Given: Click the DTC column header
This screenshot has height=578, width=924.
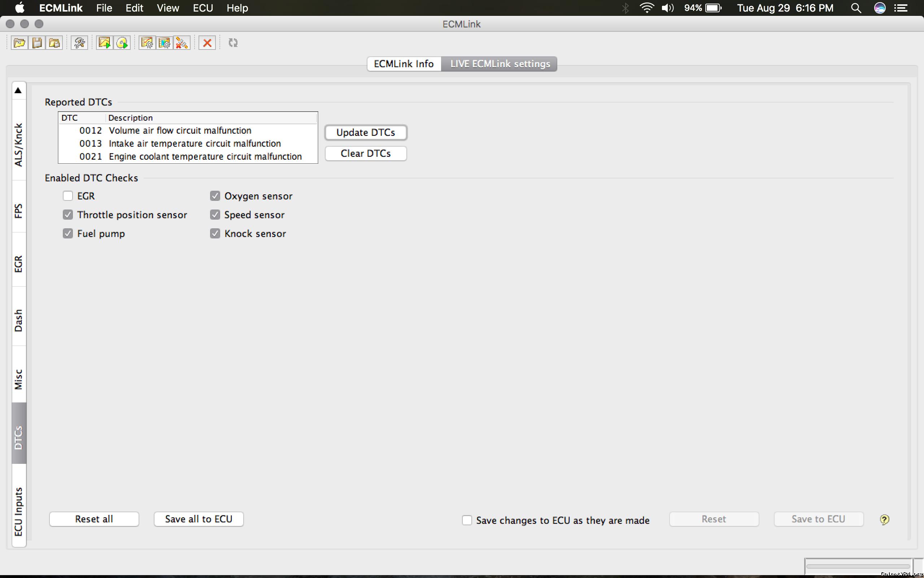Looking at the screenshot, I should [82, 118].
